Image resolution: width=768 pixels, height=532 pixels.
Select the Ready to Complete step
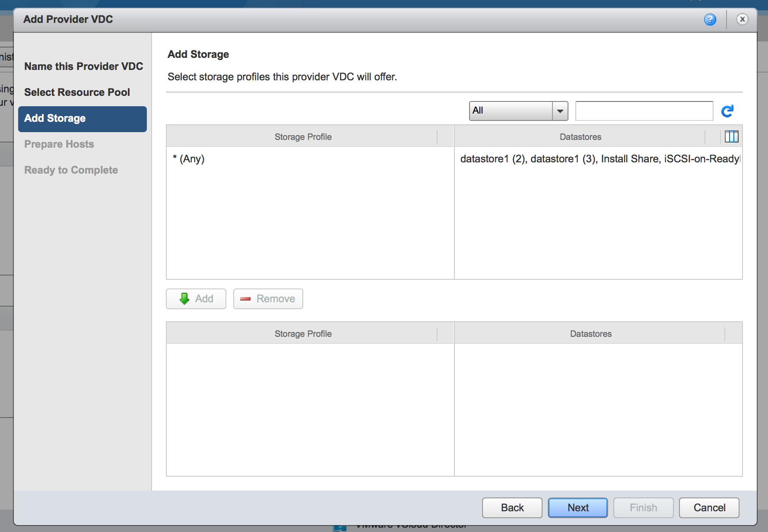[x=71, y=170]
